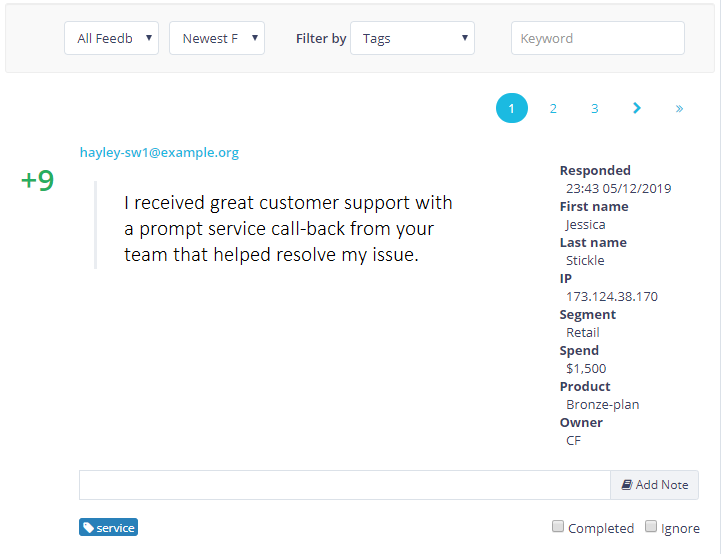
Task: Click the last name value Stickle
Action: pos(584,260)
